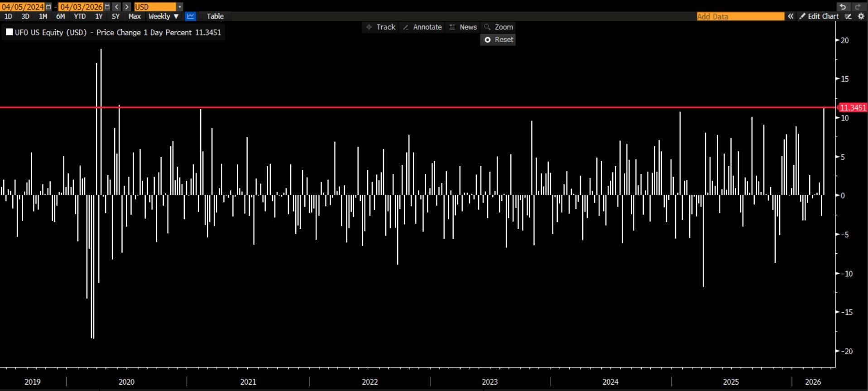The width and height of the screenshot is (868, 391).
Task: Select the Reset radio option
Action: coord(488,40)
